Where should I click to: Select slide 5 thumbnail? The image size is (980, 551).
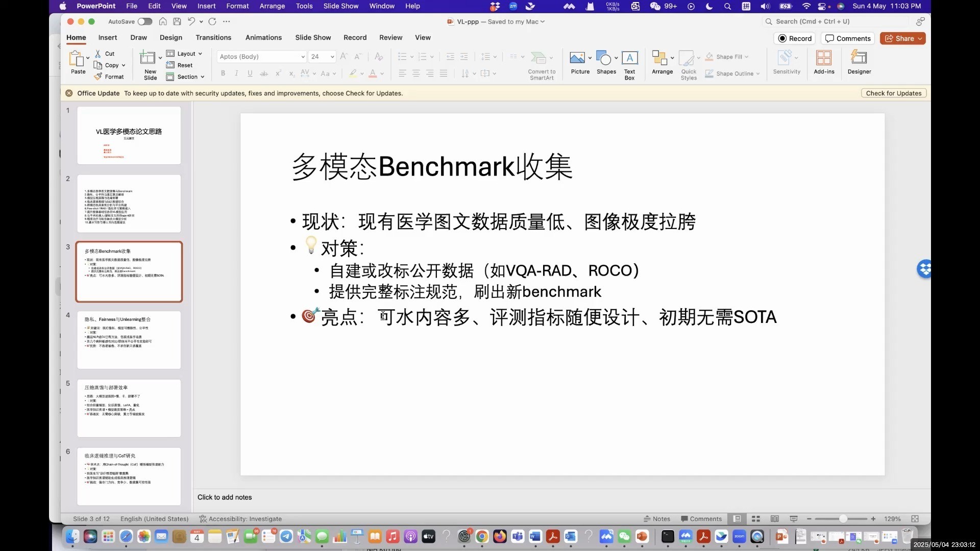(129, 408)
